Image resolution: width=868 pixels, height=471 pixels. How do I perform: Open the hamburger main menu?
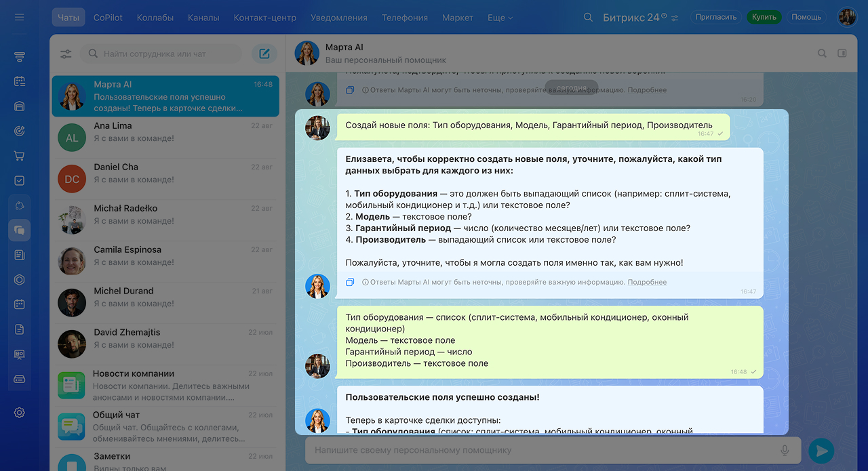coord(19,17)
